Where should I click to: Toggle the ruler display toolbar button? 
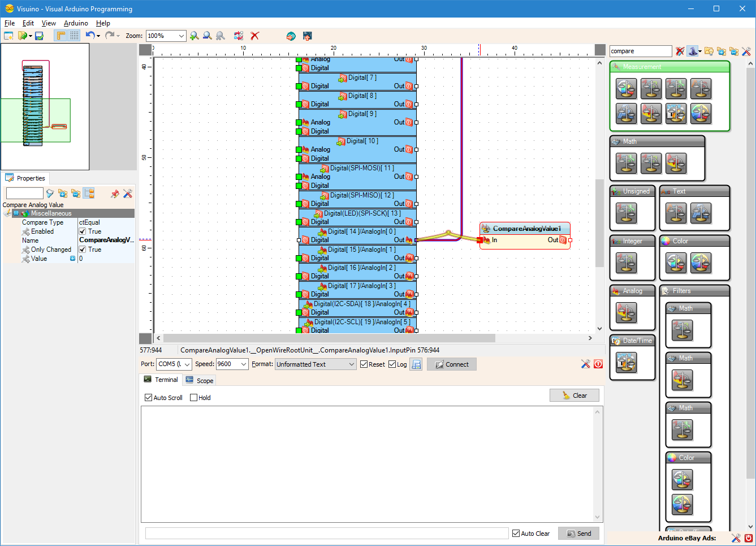tap(61, 36)
